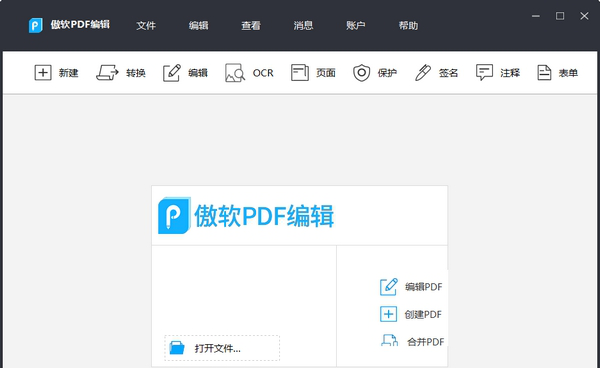Viewport: 600px width, 382px height.
Task: Click the 保护 shield icon
Action: [362, 73]
